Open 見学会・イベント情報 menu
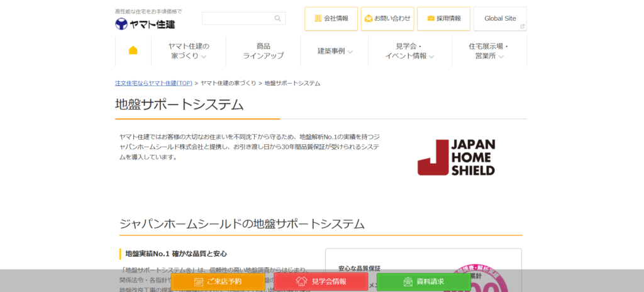The width and height of the screenshot is (644, 292). click(x=409, y=51)
